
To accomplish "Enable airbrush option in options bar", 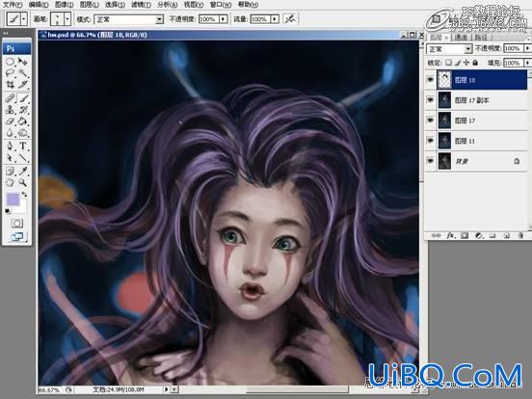I will tap(290, 19).
